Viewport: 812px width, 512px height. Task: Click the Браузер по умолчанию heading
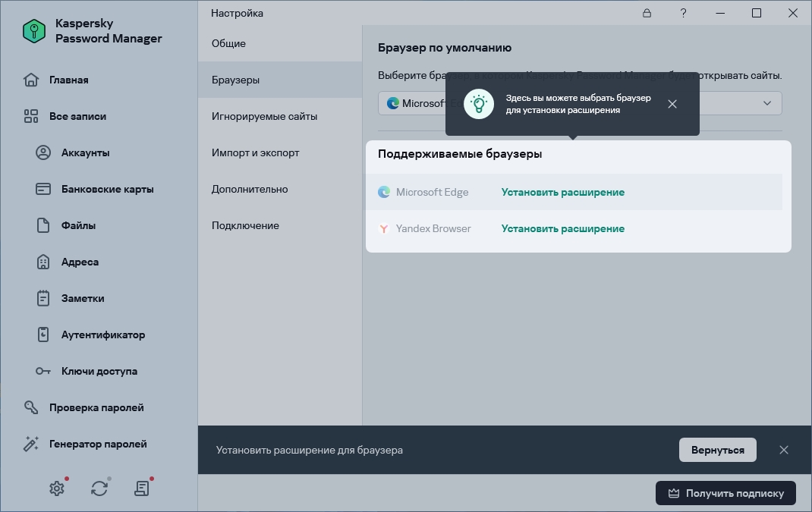pyautogui.click(x=444, y=48)
